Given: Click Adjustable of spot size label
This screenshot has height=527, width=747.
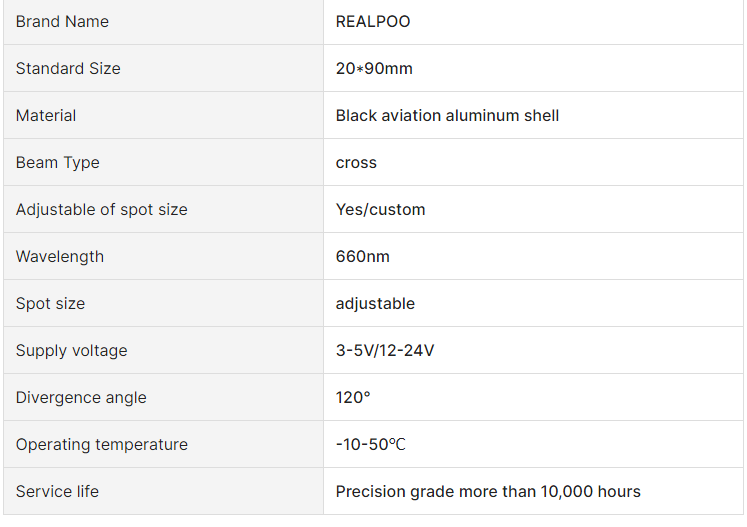Looking at the screenshot, I should 102,210.
